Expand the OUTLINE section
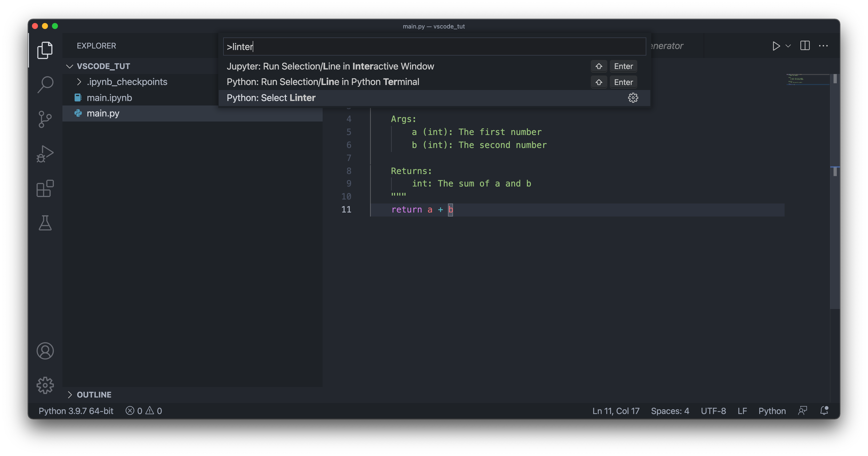This screenshot has width=868, height=456. tap(70, 394)
